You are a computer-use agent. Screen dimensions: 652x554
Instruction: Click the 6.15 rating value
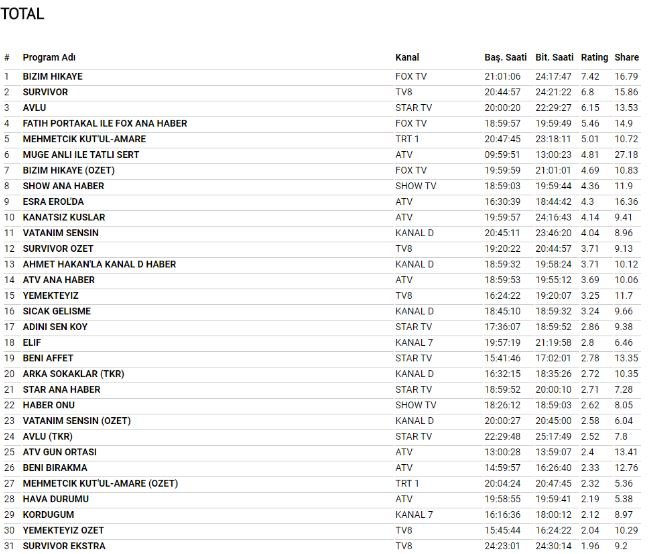coord(590,108)
